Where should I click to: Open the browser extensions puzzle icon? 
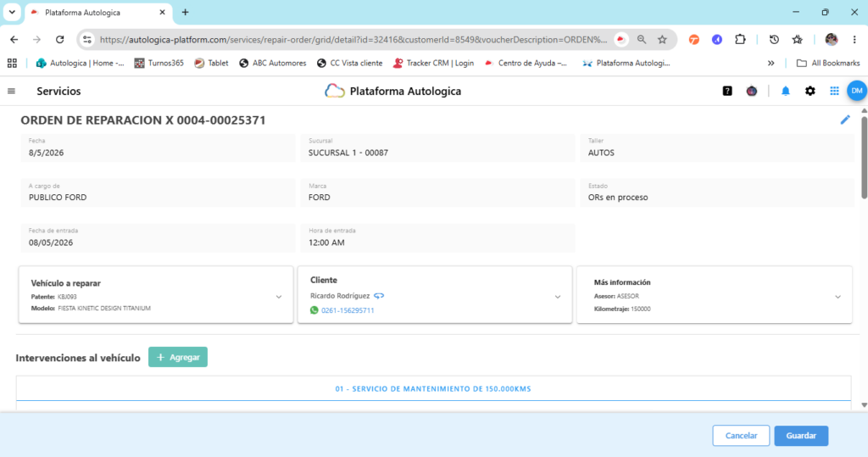pyautogui.click(x=740, y=39)
